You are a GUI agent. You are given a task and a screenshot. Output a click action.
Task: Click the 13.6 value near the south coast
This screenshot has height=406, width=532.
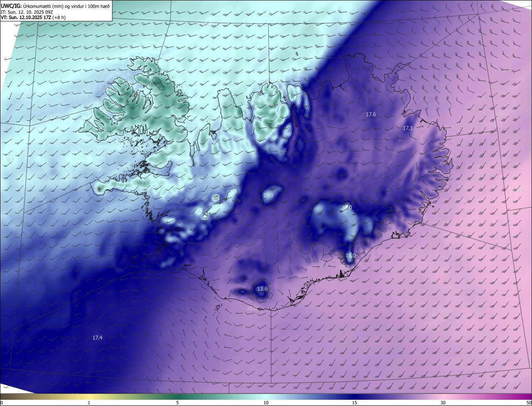click(x=262, y=289)
